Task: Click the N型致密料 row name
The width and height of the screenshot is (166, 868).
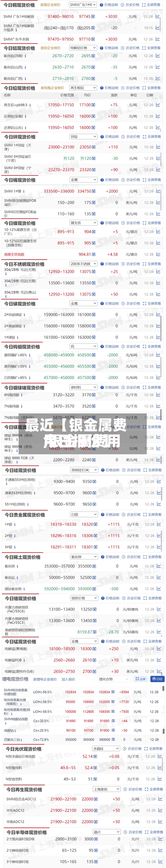Action: click(14, 779)
